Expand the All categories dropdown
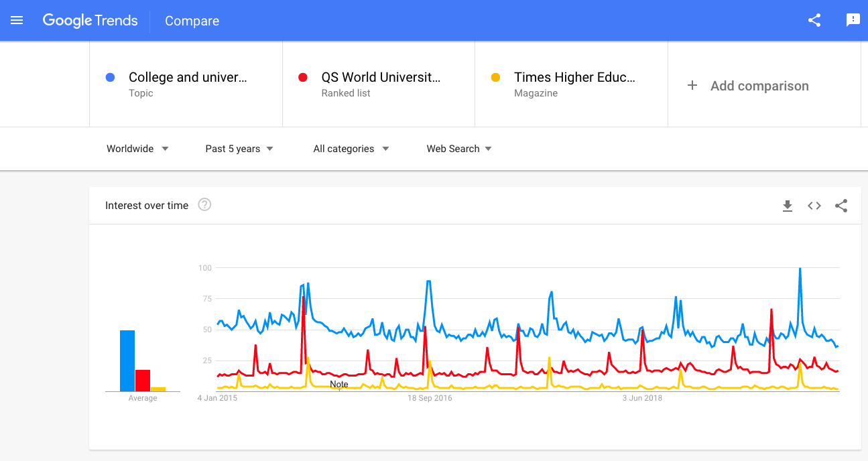 click(x=351, y=149)
